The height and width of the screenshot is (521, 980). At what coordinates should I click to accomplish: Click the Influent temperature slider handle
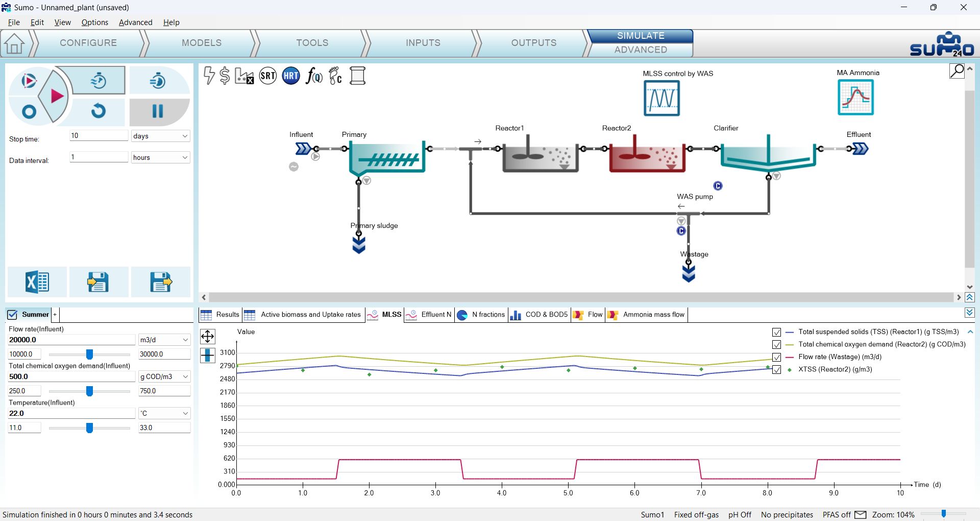89,428
